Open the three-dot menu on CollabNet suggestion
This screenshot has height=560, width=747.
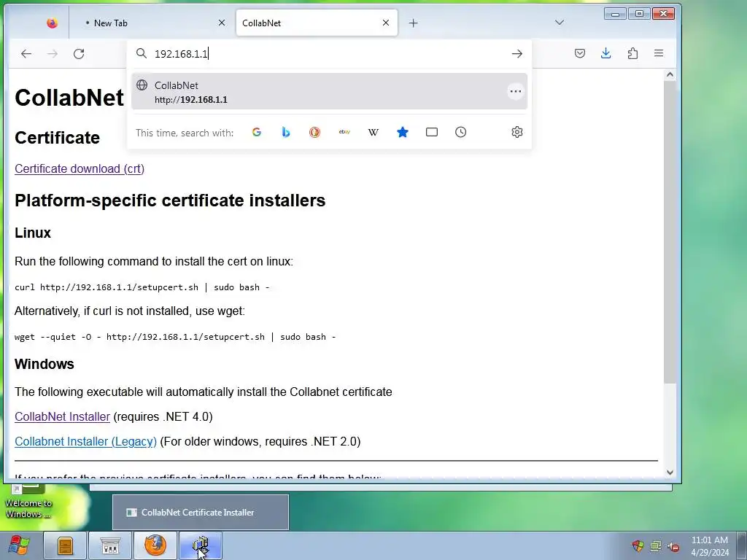pos(516,91)
